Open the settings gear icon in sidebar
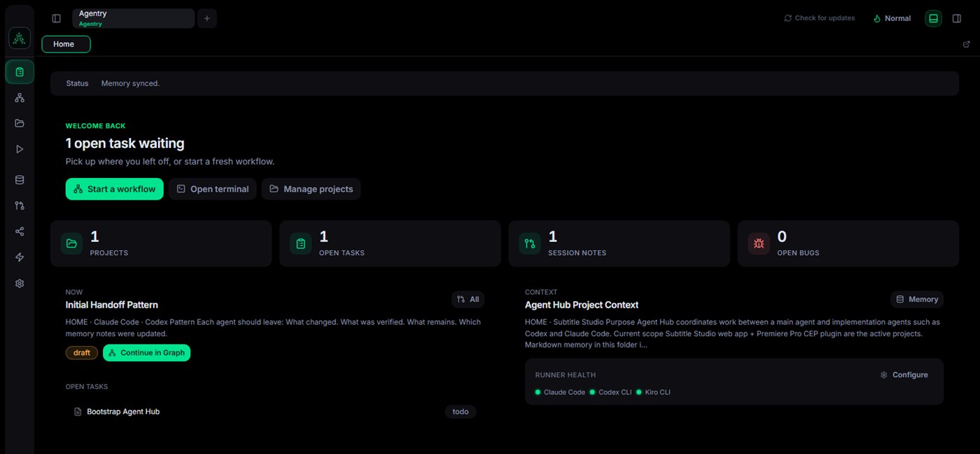Screen dimensions: 980x454 [20, 283]
